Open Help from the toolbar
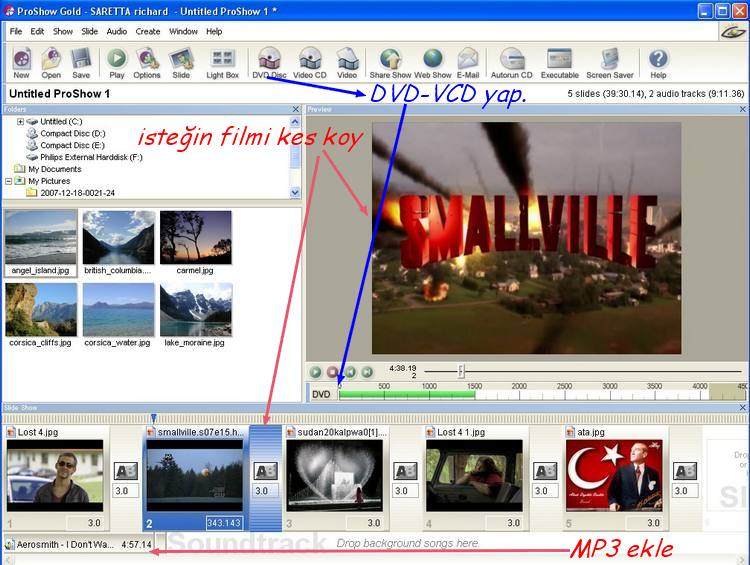Viewport: 750px width, 565px height. click(658, 63)
